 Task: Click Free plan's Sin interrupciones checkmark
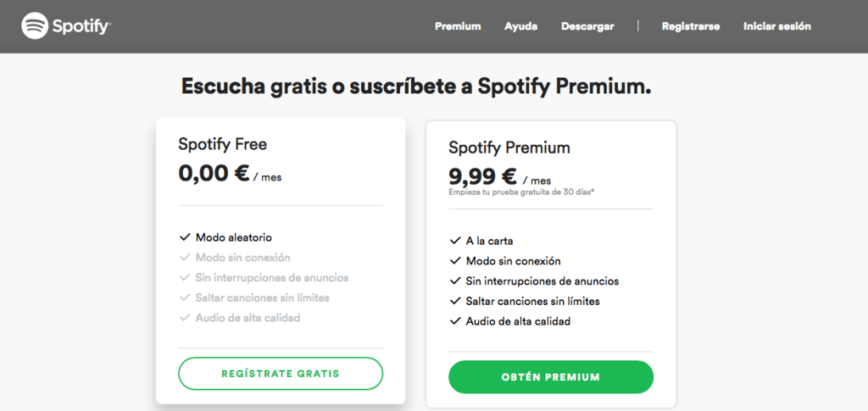pyautogui.click(x=185, y=278)
